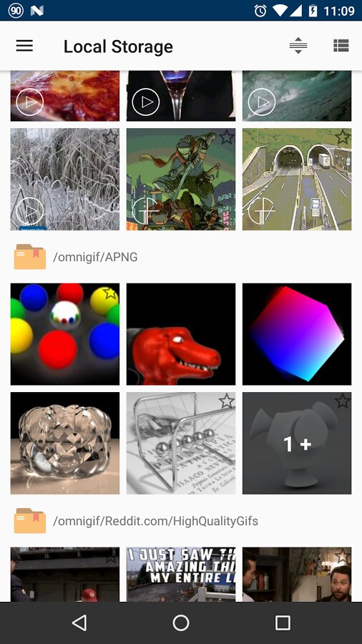Star the Newton's cradle image

click(226, 401)
